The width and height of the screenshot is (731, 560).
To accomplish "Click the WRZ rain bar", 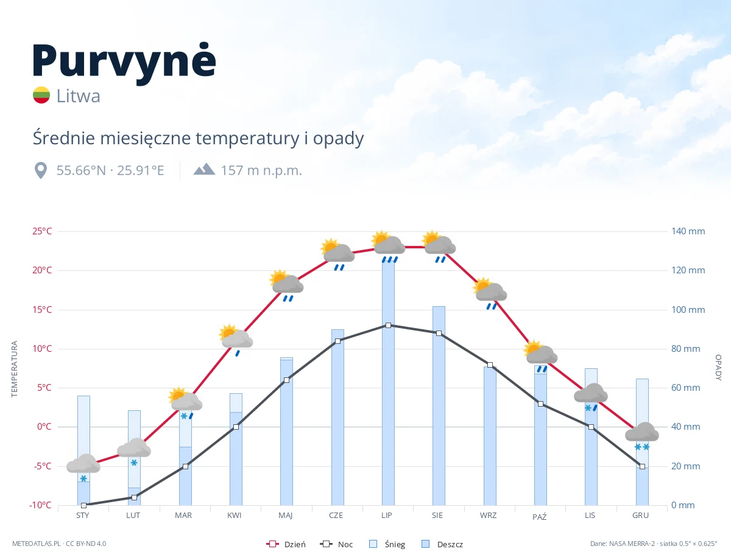I will [x=490, y=436].
